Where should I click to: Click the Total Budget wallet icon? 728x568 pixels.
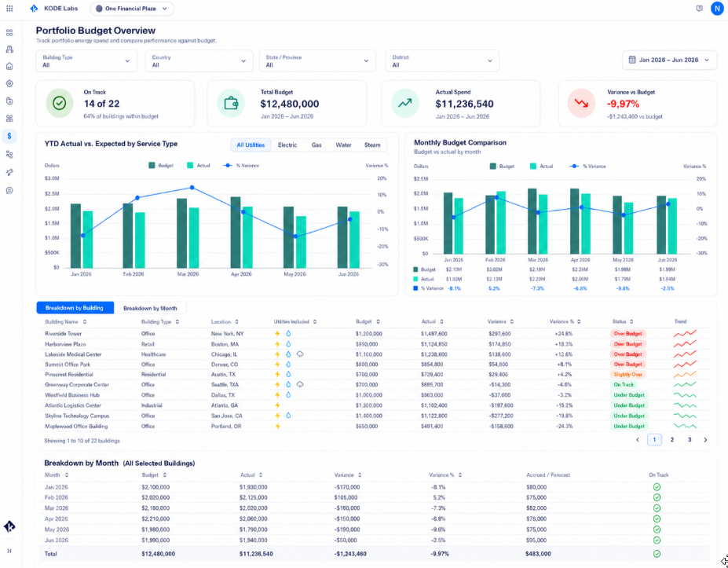pyautogui.click(x=231, y=103)
